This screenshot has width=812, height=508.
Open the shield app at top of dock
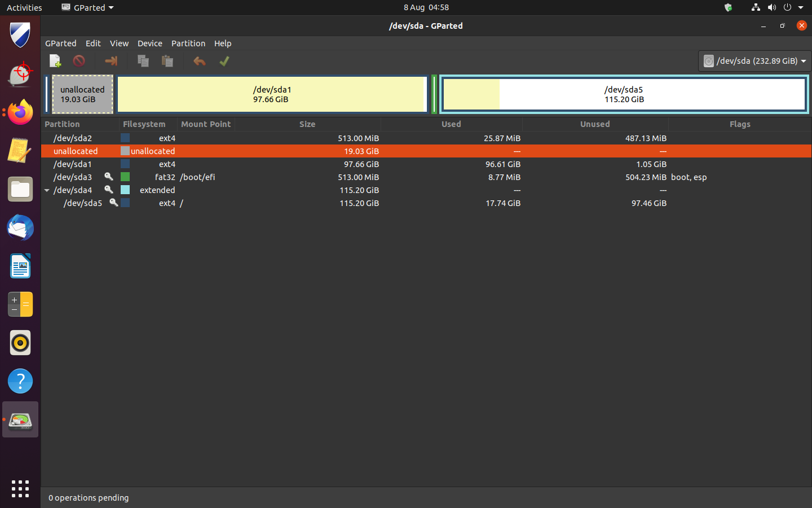[x=20, y=35]
